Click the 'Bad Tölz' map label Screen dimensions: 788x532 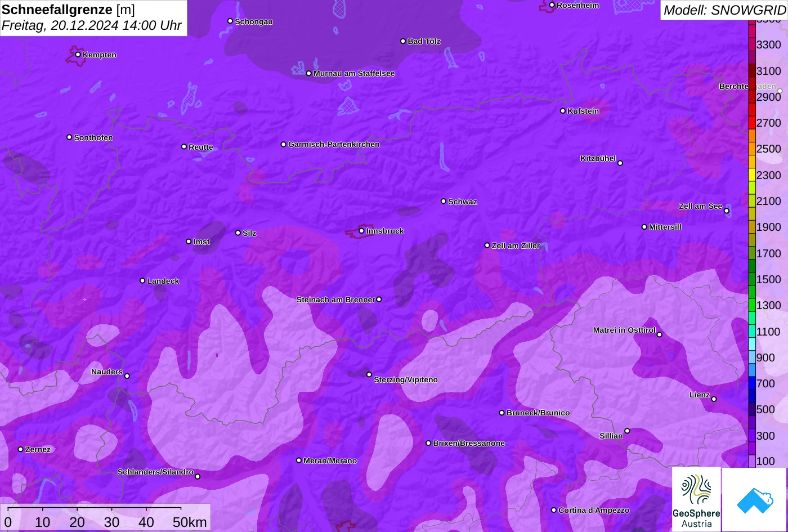point(424,41)
